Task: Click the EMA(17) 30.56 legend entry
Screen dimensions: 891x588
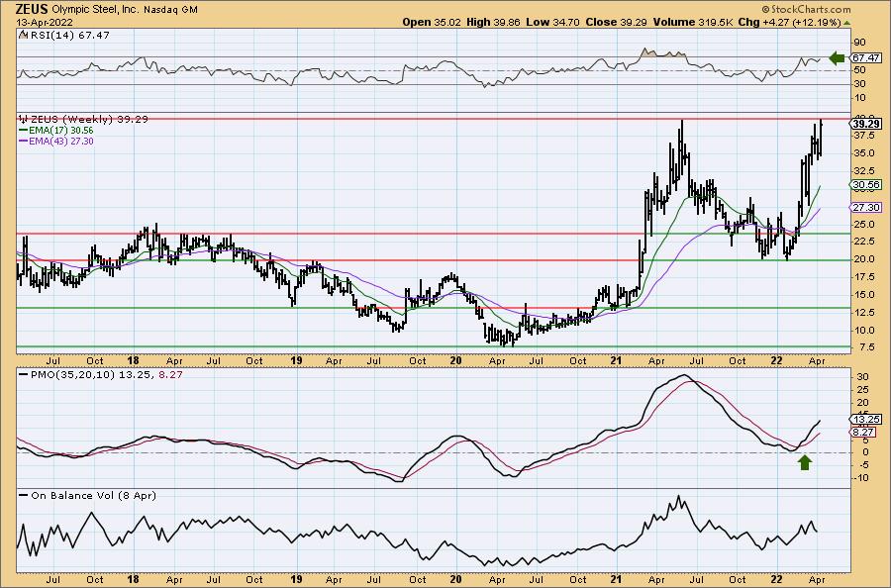Action: click(60, 131)
